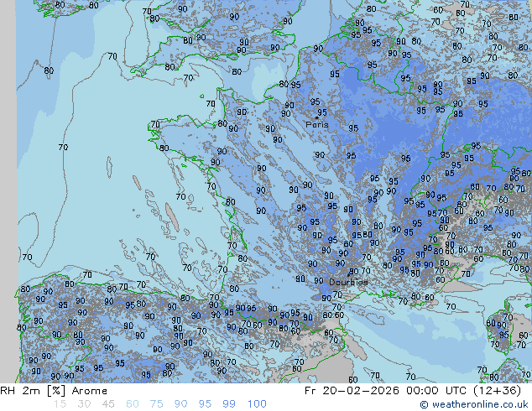The image size is (532, 411).
Task: Select the 99 legend value
Action: (229, 404)
